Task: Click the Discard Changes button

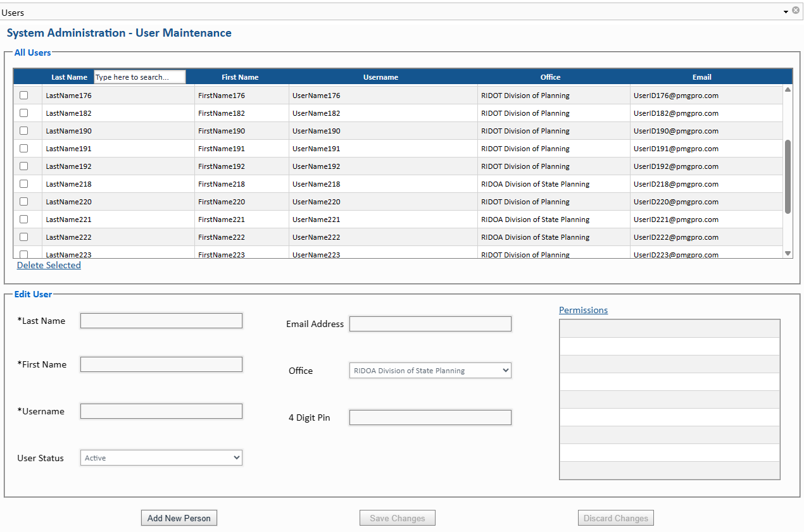Action: click(x=616, y=518)
